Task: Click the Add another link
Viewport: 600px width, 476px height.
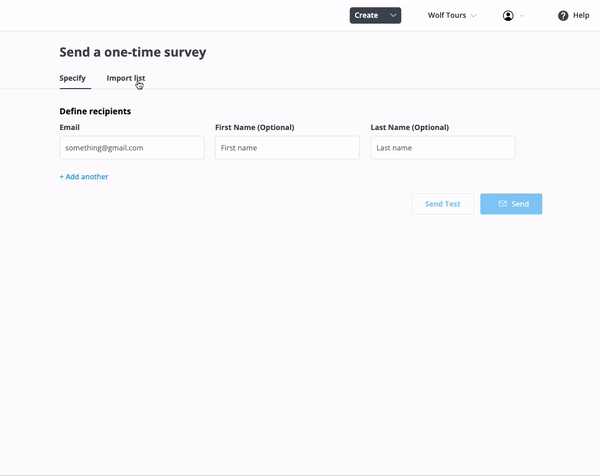Action: point(84,176)
